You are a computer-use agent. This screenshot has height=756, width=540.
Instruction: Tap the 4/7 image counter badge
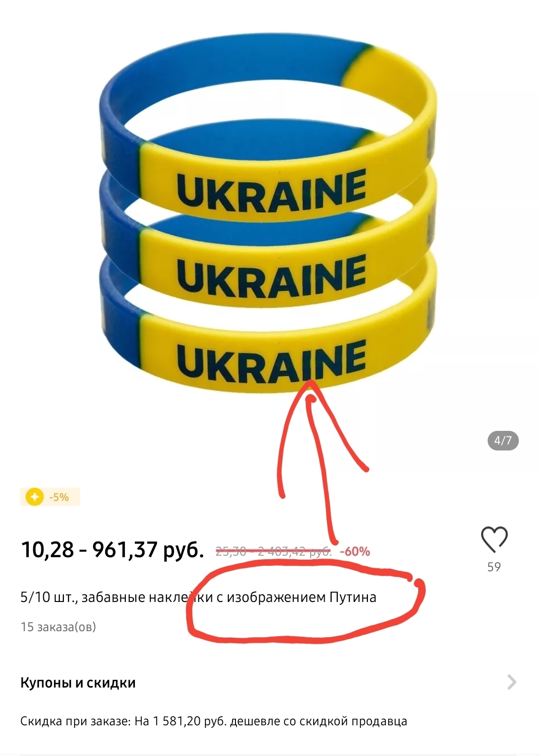click(x=503, y=440)
